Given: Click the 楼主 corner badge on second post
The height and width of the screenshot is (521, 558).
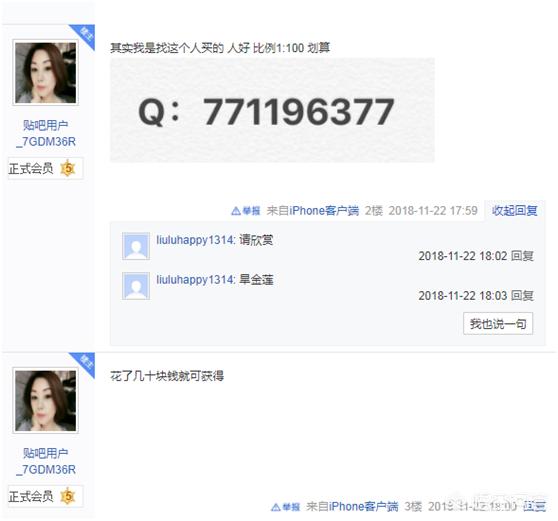Looking at the screenshot, I should coord(85,362).
